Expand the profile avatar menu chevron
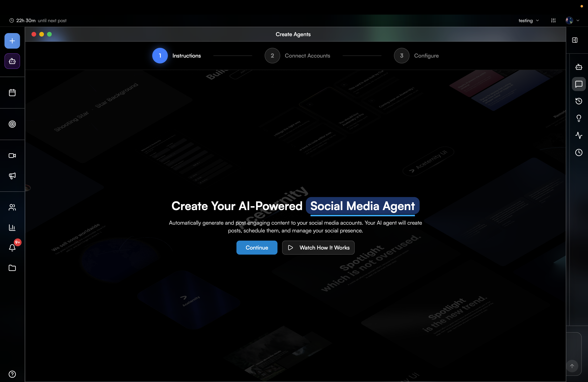Image resolution: width=588 pixels, height=382 pixels. point(578,20)
